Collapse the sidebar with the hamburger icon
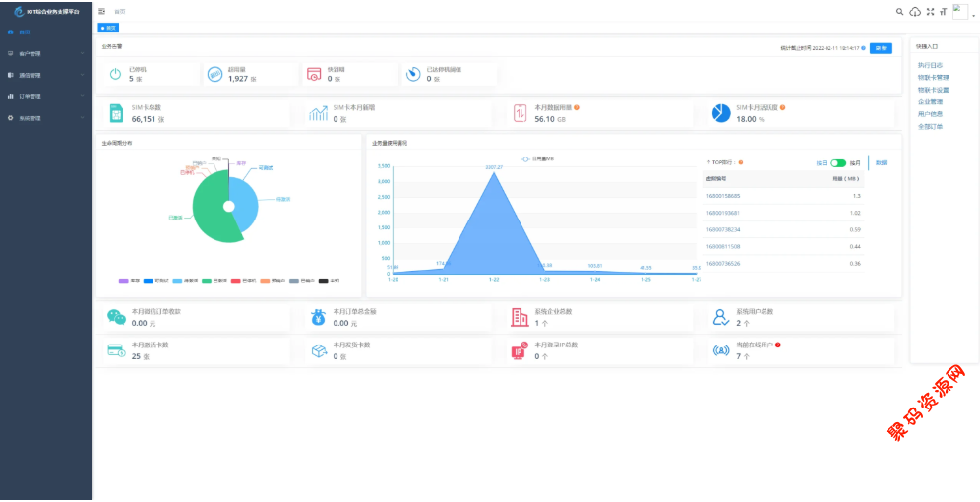This screenshot has width=980, height=502. pos(102,11)
